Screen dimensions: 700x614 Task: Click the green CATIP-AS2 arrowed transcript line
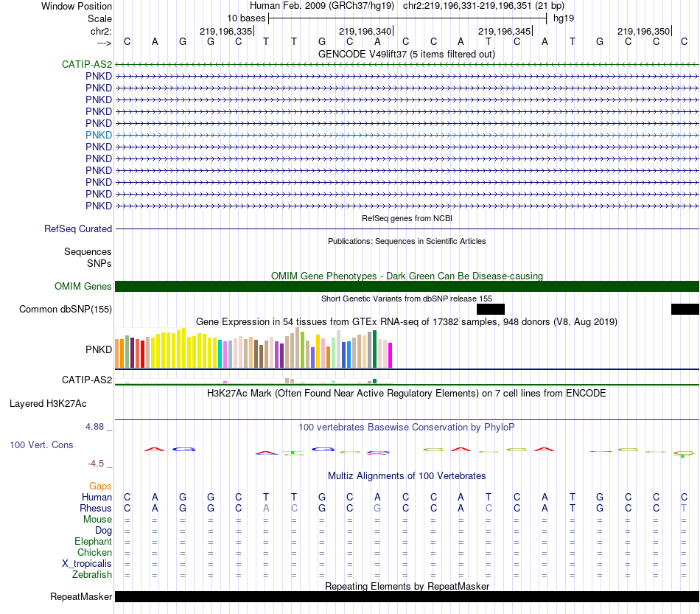tap(407, 65)
